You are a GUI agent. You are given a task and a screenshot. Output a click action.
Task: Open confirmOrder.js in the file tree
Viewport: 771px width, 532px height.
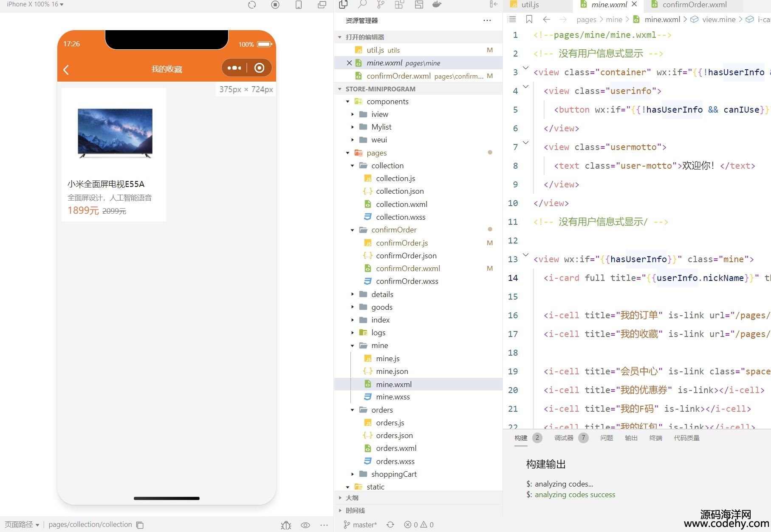click(402, 243)
